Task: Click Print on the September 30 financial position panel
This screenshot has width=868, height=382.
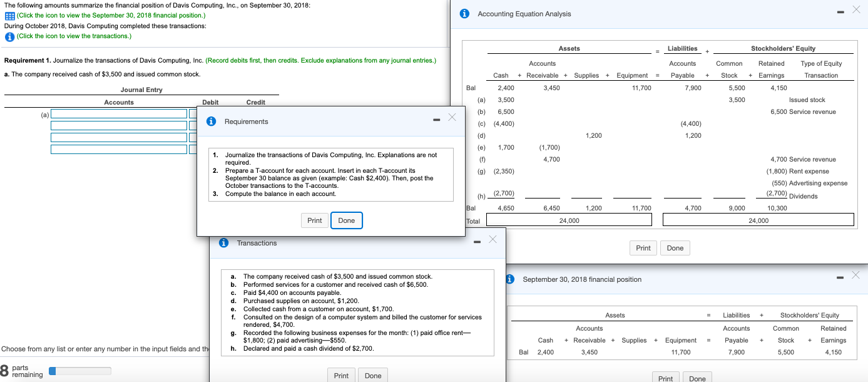Action: point(665,377)
